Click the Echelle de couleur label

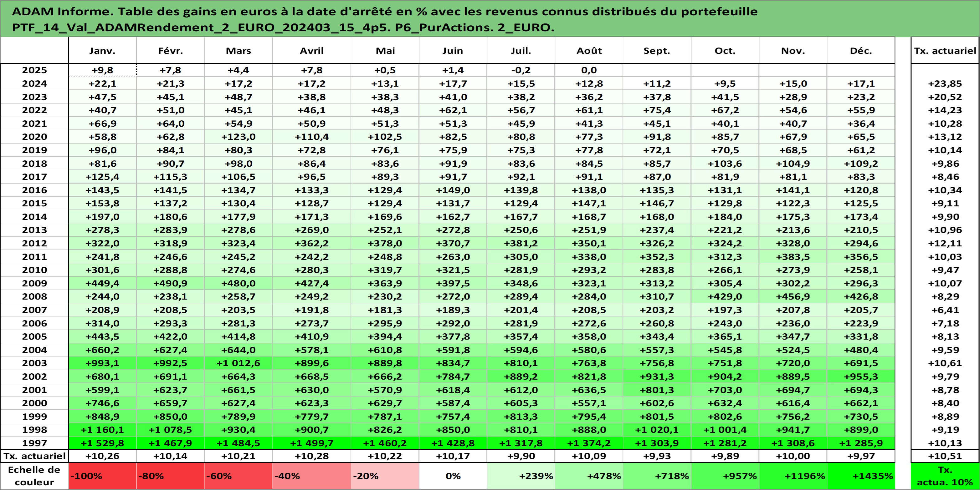(34, 476)
